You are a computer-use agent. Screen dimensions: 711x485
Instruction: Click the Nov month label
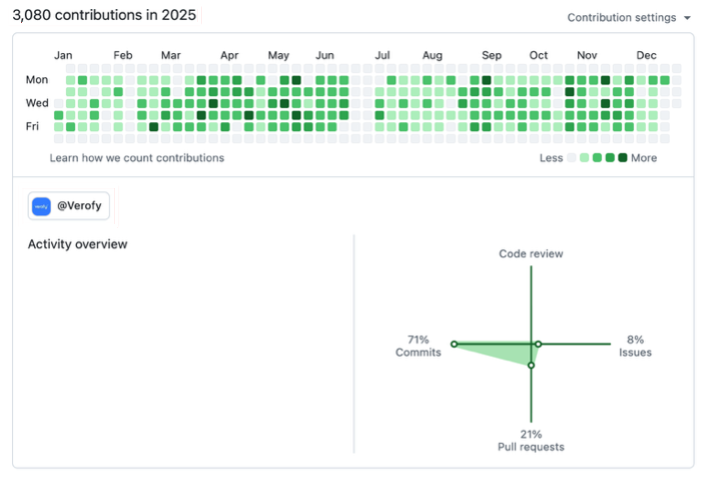pyautogui.click(x=587, y=55)
